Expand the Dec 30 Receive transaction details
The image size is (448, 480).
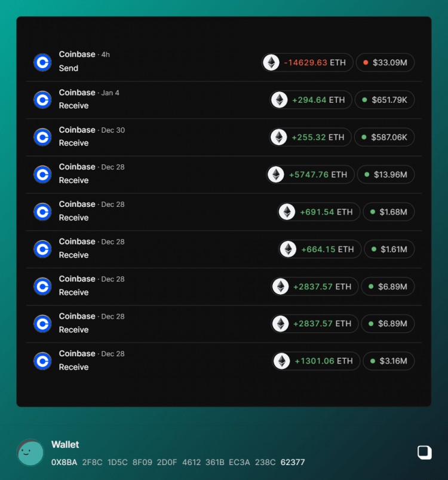(x=179, y=137)
